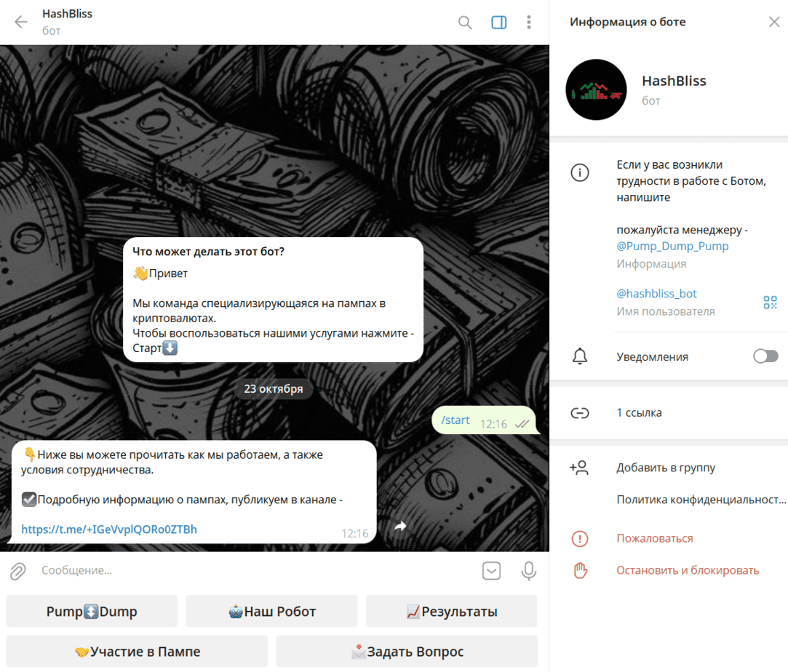Open the 1 ссылка shared links item
Image resolution: width=788 pixels, height=672 pixels.
tap(639, 412)
